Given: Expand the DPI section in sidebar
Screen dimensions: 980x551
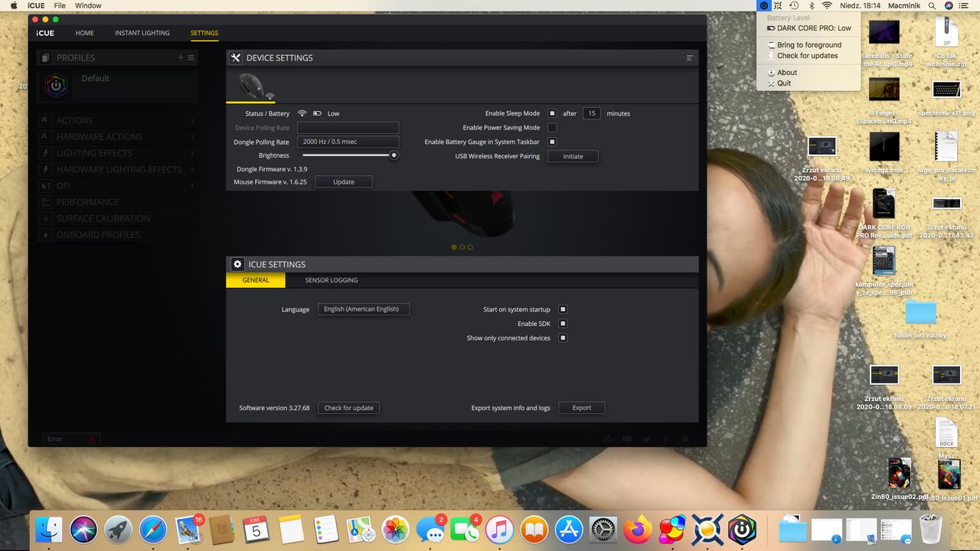Looking at the screenshot, I should coord(118,186).
